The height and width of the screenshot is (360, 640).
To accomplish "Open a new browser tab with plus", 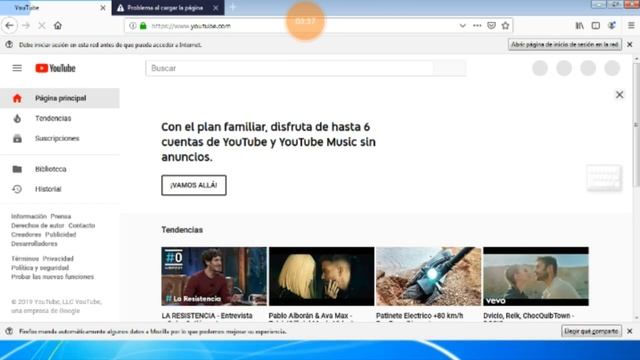I will (x=233, y=7).
